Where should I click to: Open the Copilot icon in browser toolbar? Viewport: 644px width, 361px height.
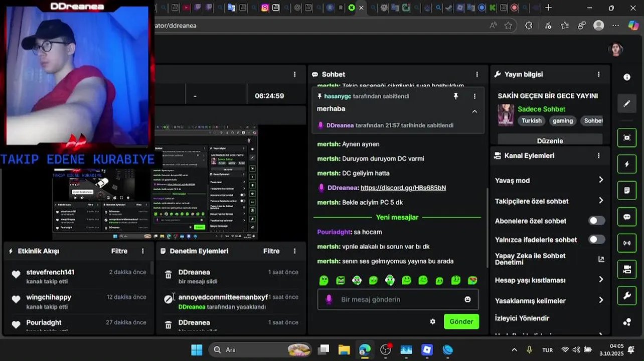[633, 26]
